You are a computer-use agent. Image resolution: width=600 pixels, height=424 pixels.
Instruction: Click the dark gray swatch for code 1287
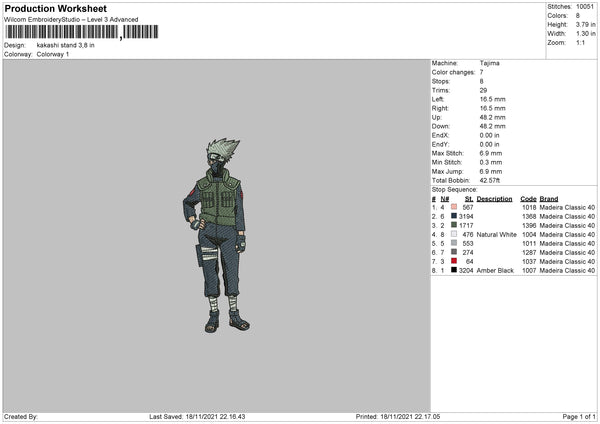point(454,252)
